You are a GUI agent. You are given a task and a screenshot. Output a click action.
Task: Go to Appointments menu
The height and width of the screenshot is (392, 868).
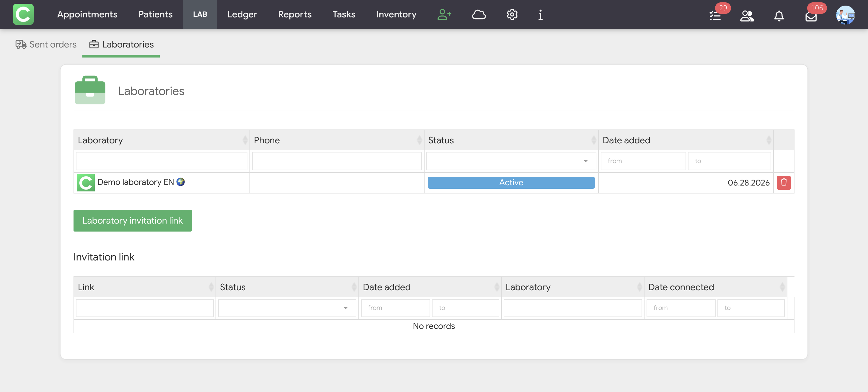(x=87, y=14)
